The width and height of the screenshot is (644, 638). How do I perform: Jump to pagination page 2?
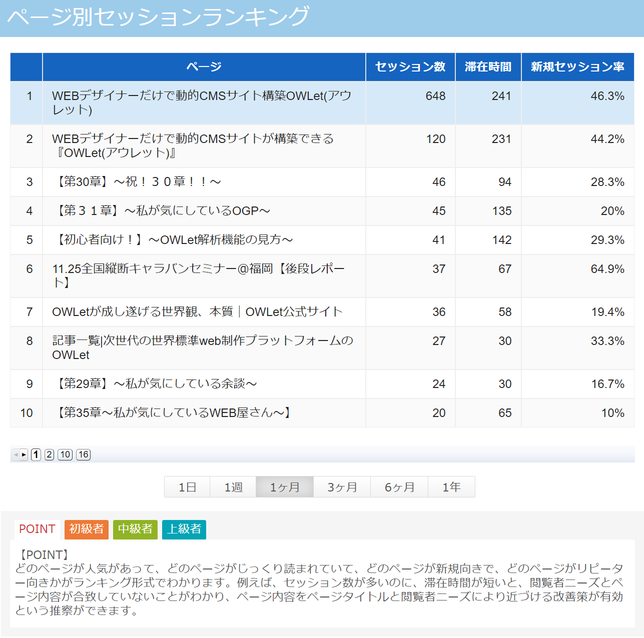(x=49, y=455)
